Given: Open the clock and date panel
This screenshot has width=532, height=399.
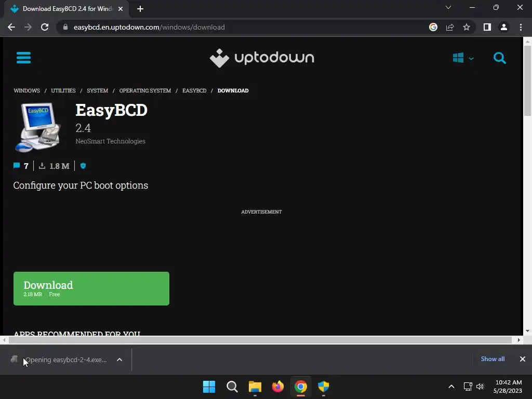Looking at the screenshot, I should [x=508, y=387].
